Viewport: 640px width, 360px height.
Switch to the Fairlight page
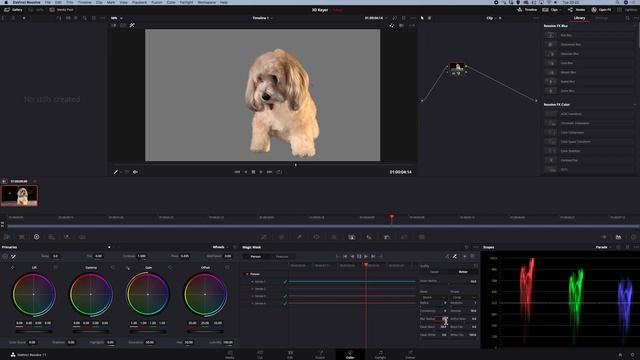[380, 354]
